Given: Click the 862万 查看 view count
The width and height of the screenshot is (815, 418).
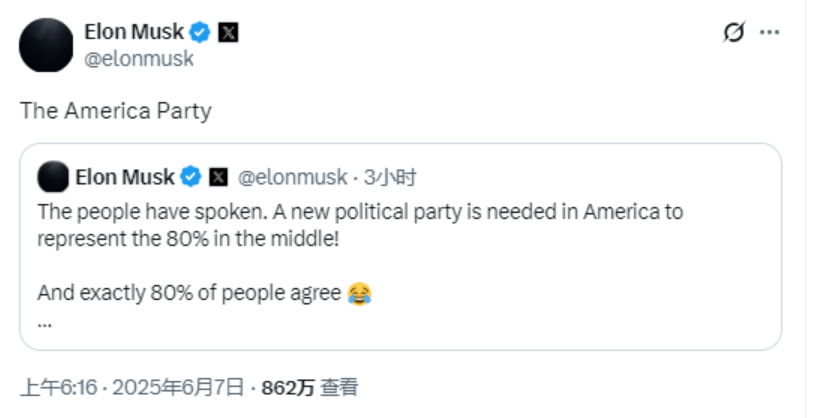Looking at the screenshot, I should point(310,387).
